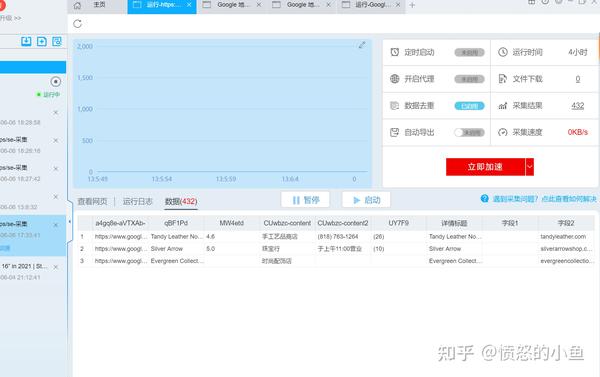This screenshot has width=600, height=377.
Task: Open the 查看网页 view tab
Action: tap(92, 201)
